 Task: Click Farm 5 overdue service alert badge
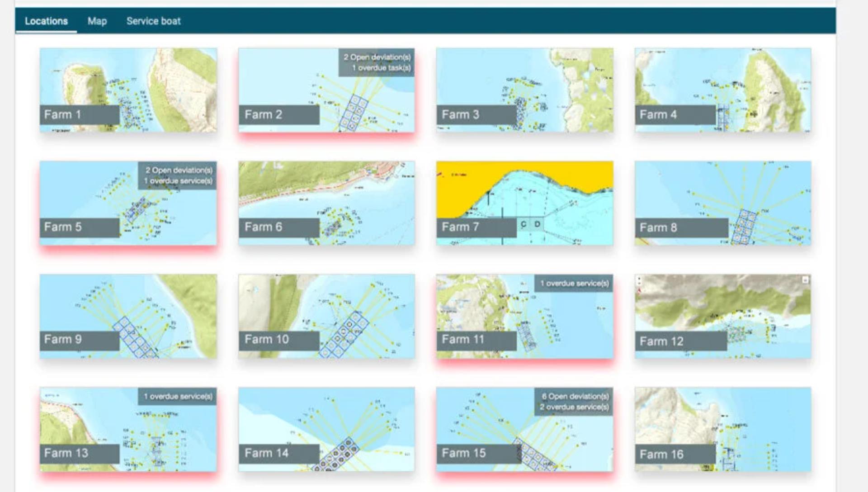(178, 181)
